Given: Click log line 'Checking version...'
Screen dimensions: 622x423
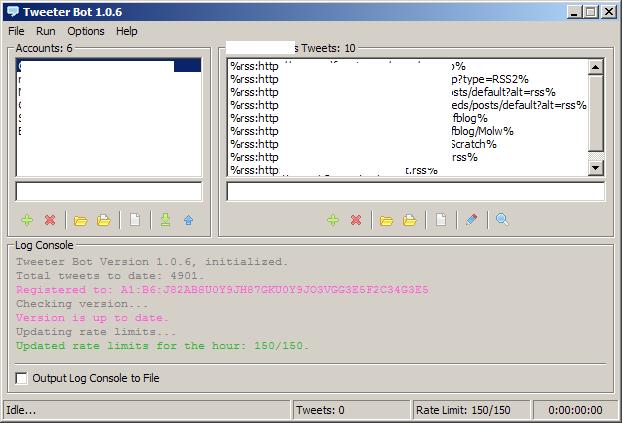Looking at the screenshot, I should 82,304.
